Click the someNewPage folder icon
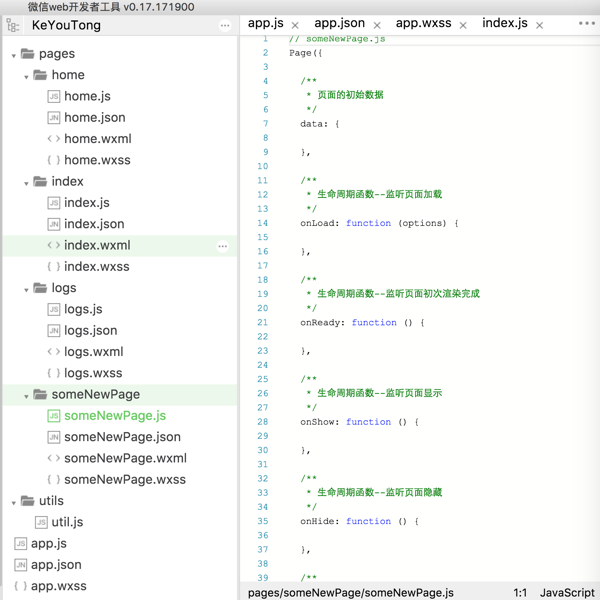This screenshot has width=600, height=600. pos(40,394)
